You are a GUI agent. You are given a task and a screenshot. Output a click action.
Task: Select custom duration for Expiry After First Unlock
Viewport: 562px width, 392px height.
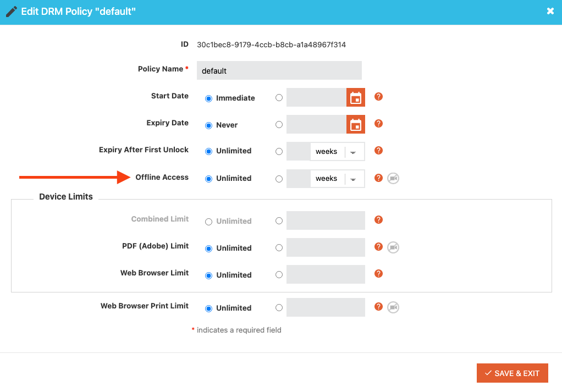coord(279,151)
